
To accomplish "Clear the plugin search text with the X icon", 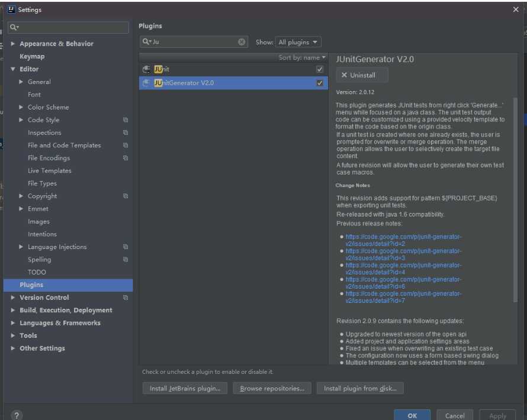I will click(242, 41).
